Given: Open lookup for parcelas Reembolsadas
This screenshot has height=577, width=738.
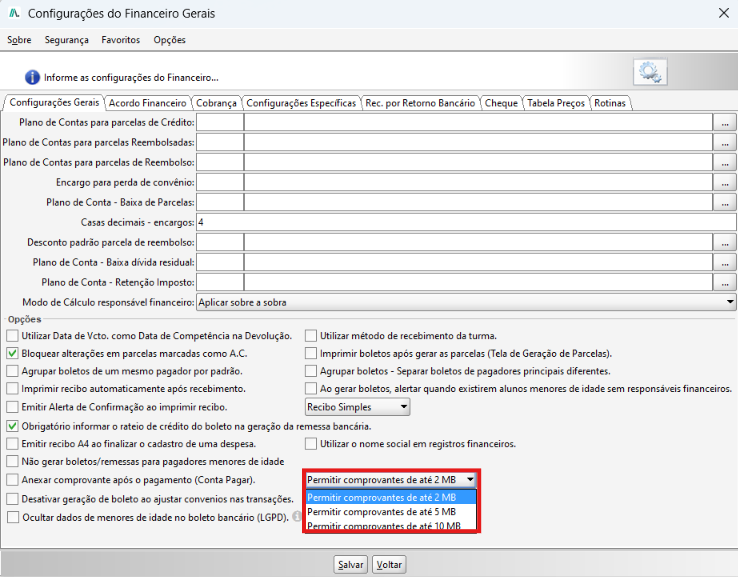Looking at the screenshot, I should pos(725,143).
